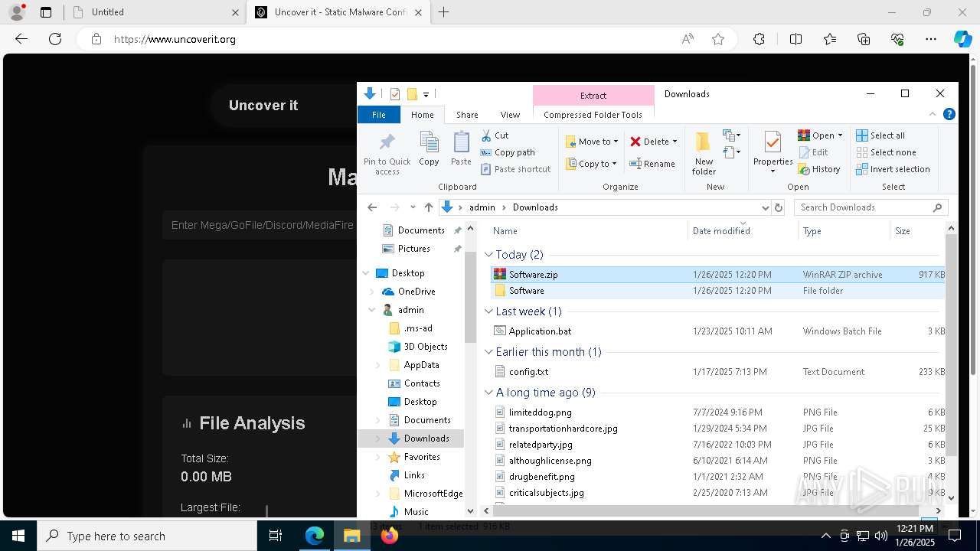Screen dimensions: 980x551
Task: Click the Edge address bar URL
Action: point(175,39)
